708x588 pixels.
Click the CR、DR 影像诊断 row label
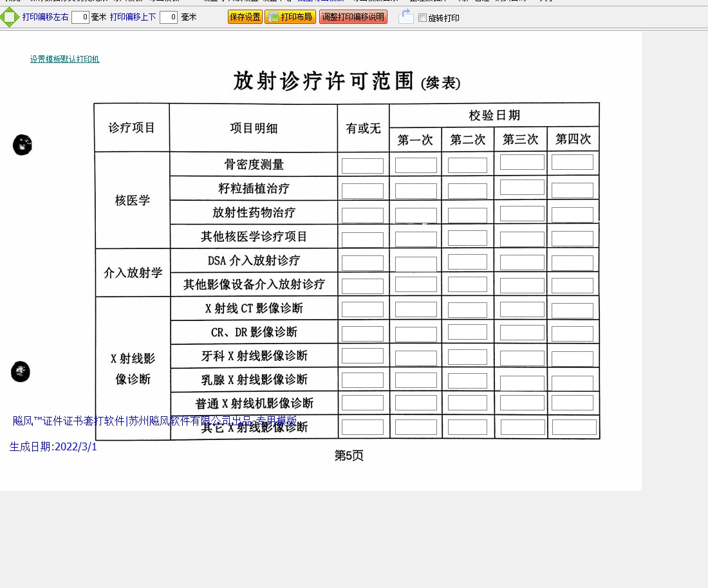[x=254, y=332]
